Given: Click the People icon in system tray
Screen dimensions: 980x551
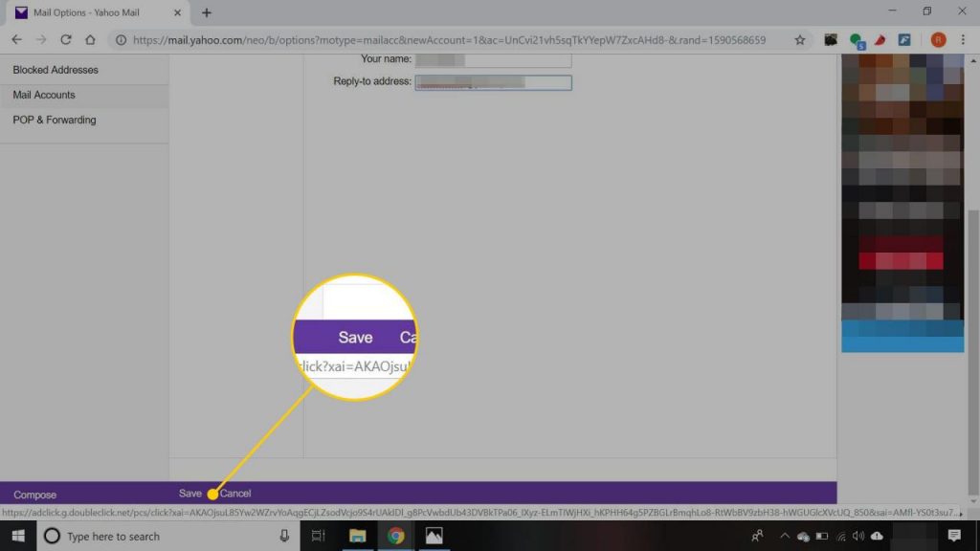Looking at the screenshot, I should point(757,536).
